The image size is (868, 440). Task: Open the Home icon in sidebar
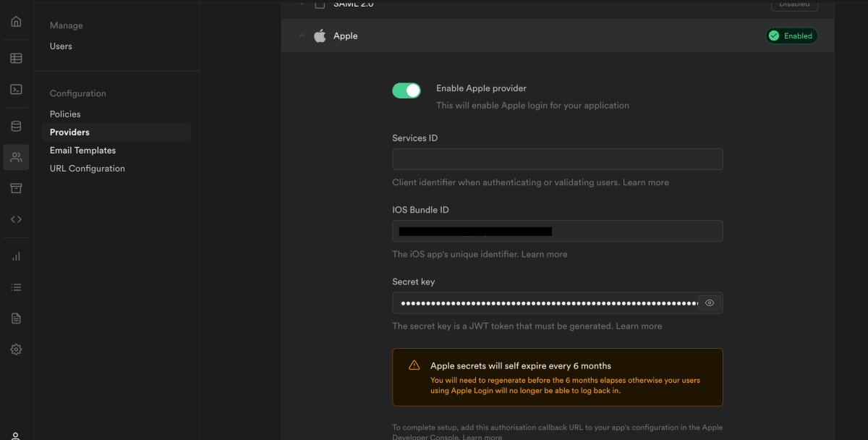16,22
